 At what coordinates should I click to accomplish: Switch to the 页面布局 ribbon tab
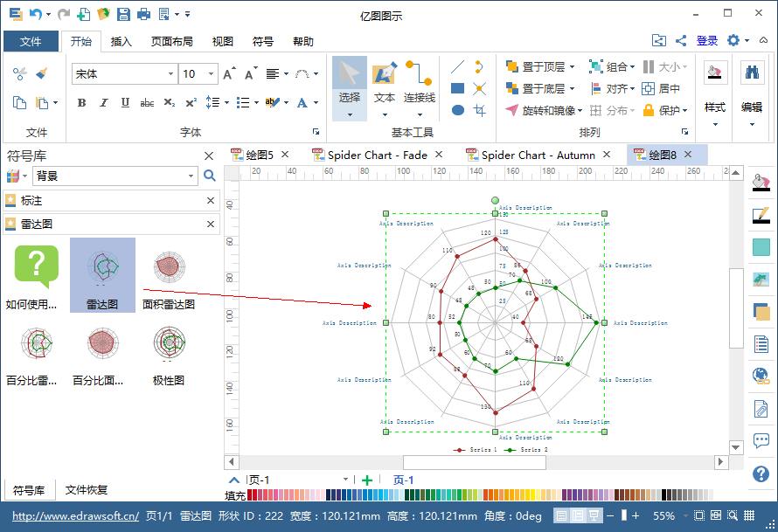click(x=171, y=42)
